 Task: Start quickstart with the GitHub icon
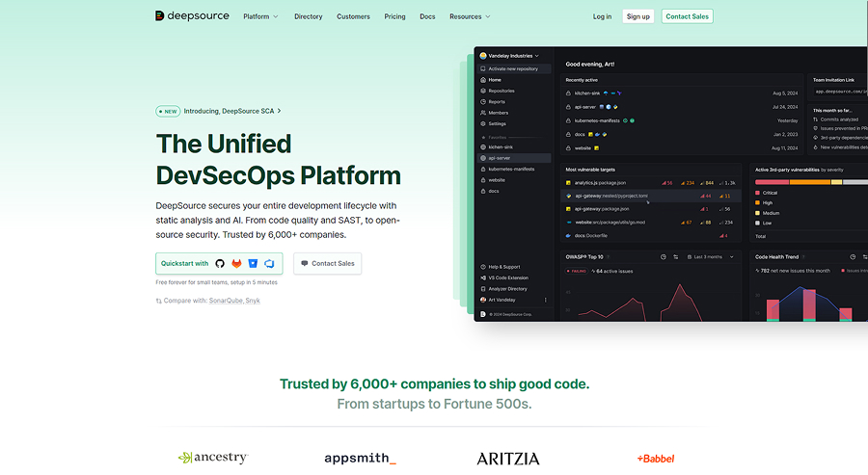[x=220, y=264]
